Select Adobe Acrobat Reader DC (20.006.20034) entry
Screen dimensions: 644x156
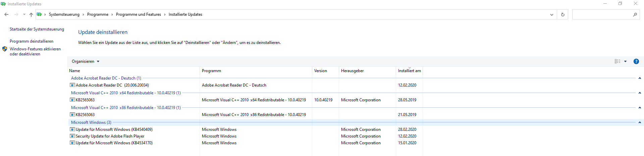[112, 85]
